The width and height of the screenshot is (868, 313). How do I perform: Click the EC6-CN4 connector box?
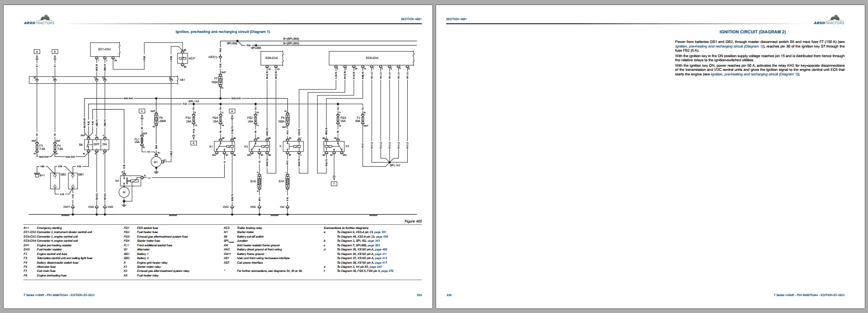pos(372,58)
